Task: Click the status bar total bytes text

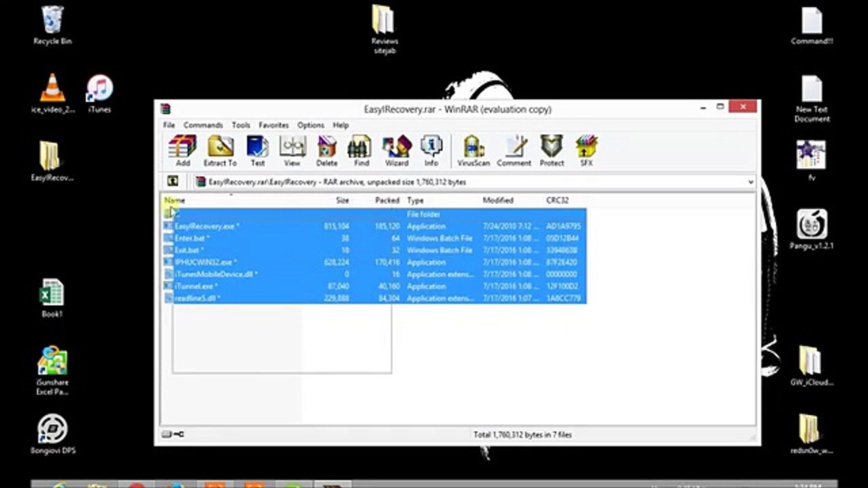Action: tap(522, 434)
